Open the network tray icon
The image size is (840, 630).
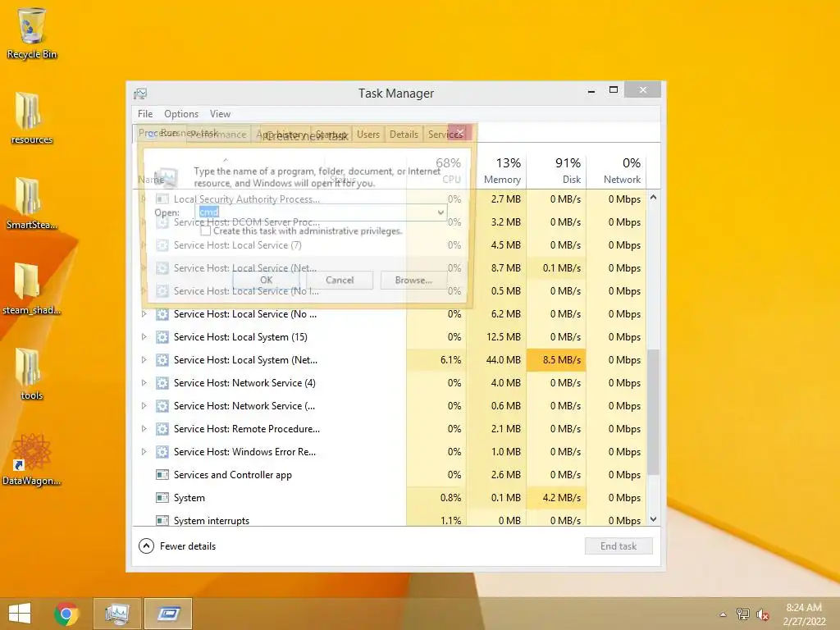pyautogui.click(x=742, y=614)
